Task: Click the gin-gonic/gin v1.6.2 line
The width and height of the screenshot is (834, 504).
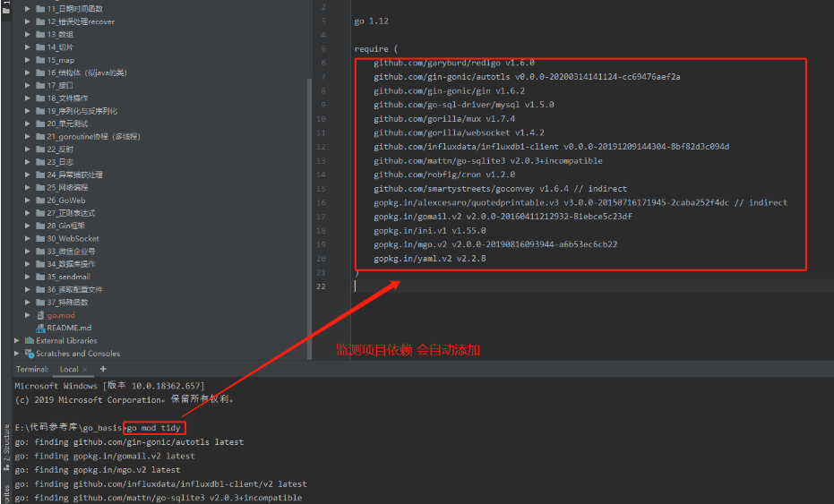Action: (x=449, y=91)
